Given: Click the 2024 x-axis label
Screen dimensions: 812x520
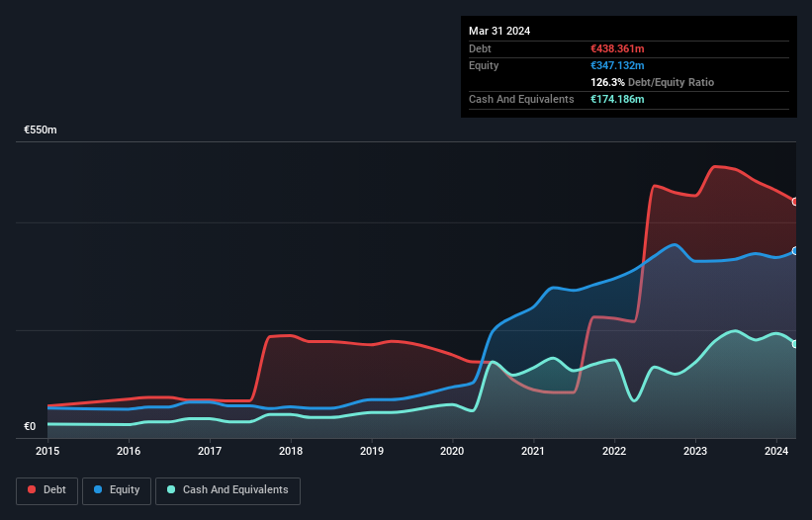Looking at the screenshot, I should point(776,451).
